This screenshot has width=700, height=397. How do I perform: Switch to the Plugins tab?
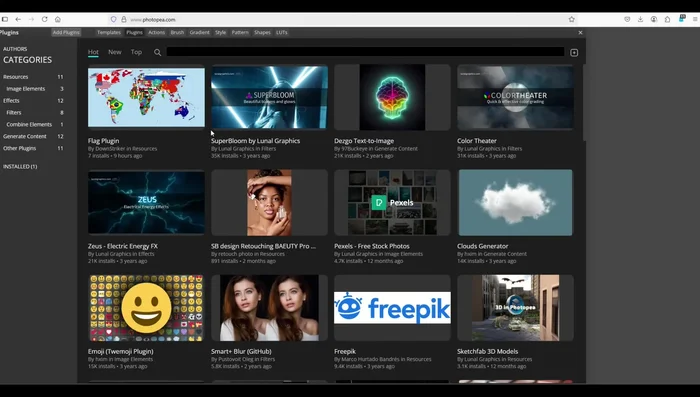(x=134, y=32)
